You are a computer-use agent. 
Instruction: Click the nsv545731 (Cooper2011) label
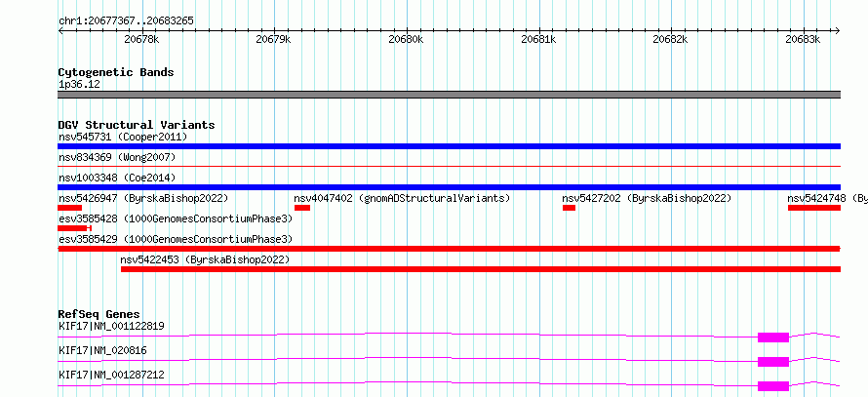point(123,137)
